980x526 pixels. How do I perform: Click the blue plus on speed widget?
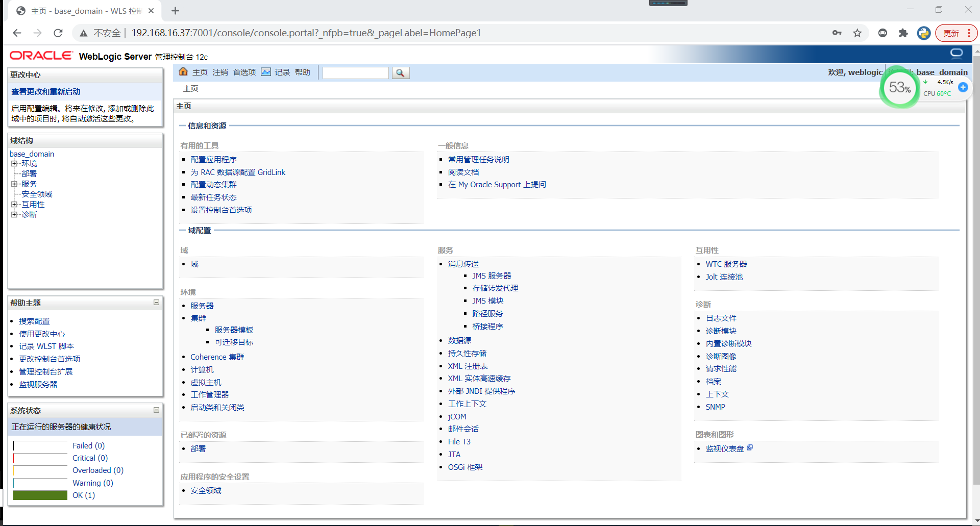(x=963, y=87)
